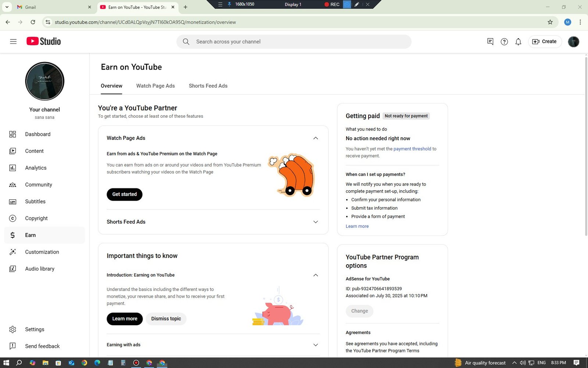
Task: Select Earn in the sidebar
Action: pyautogui.click(x=44, y=235)
